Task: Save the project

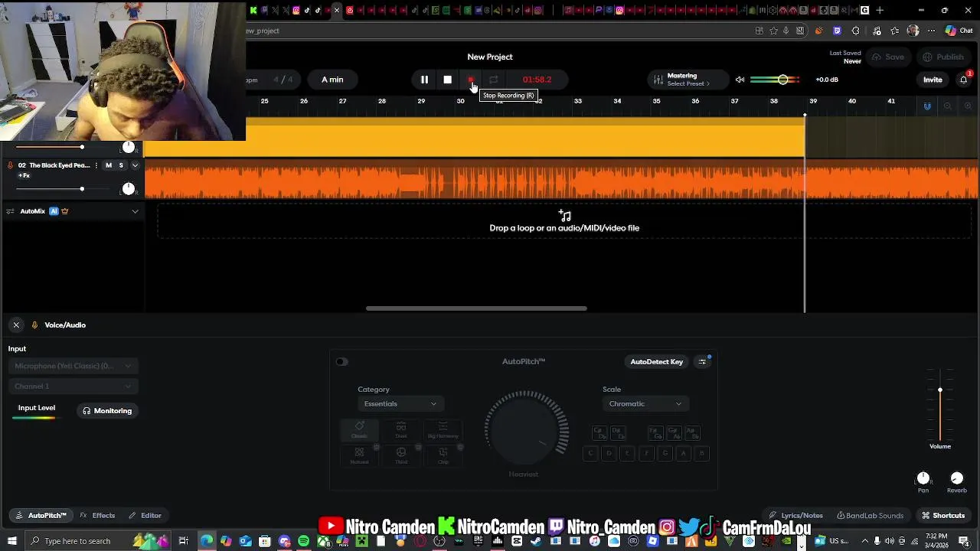Action: [x=888, y=57]
